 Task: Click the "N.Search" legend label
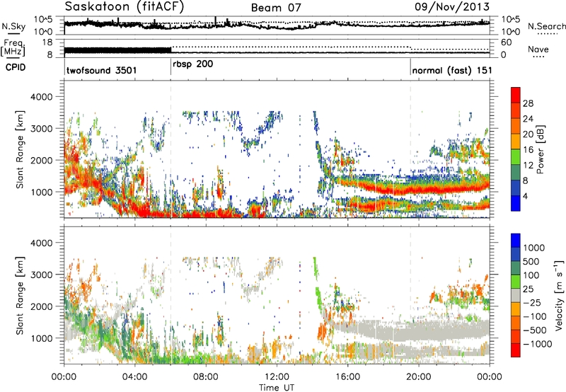click(546, 26)
